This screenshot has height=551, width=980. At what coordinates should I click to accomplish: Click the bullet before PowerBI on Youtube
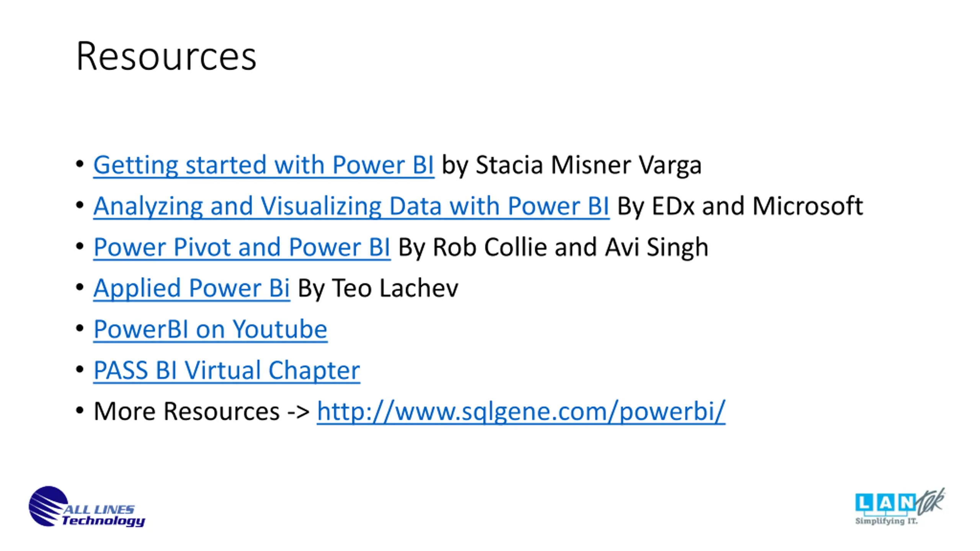80,328
